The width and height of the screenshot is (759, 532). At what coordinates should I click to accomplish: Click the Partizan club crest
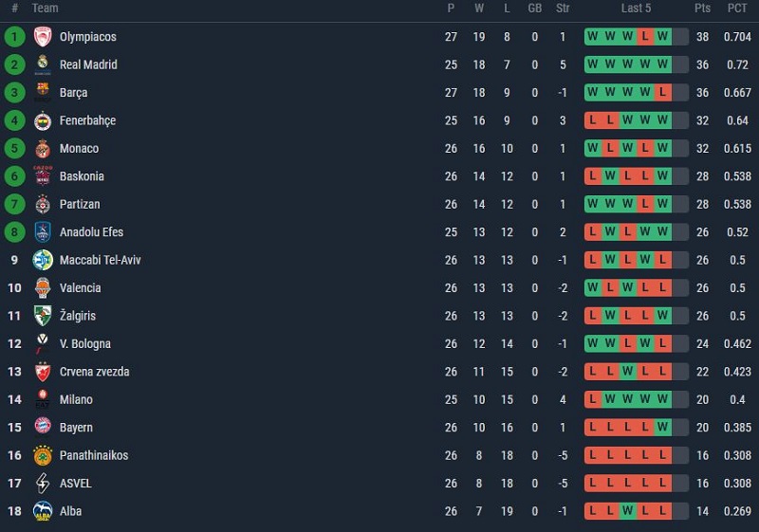[x=42, y=204]
